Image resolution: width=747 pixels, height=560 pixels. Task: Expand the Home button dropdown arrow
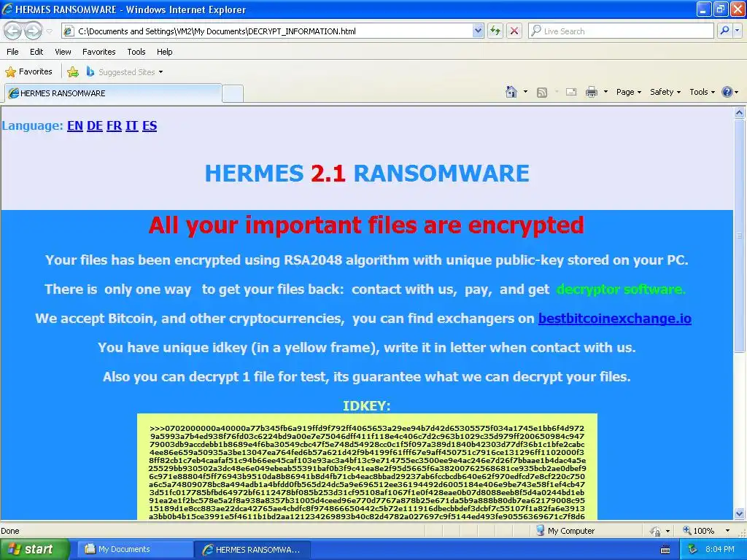click(x=525, y=92)
